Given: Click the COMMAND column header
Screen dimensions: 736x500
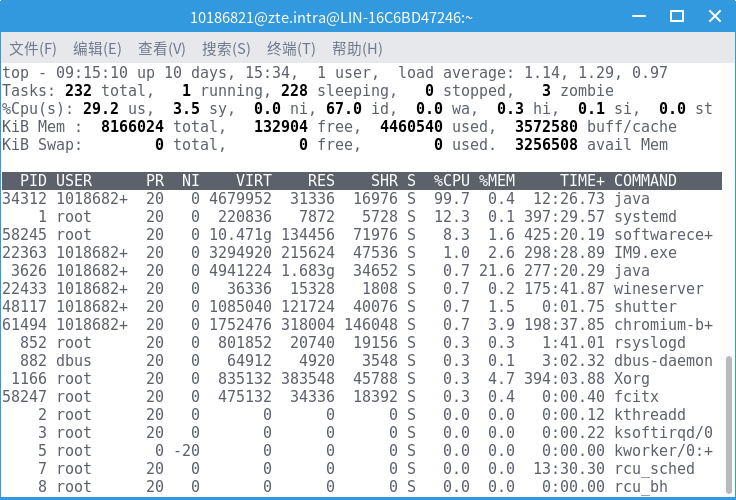Looking at the screenshot, I should [645, 181].
